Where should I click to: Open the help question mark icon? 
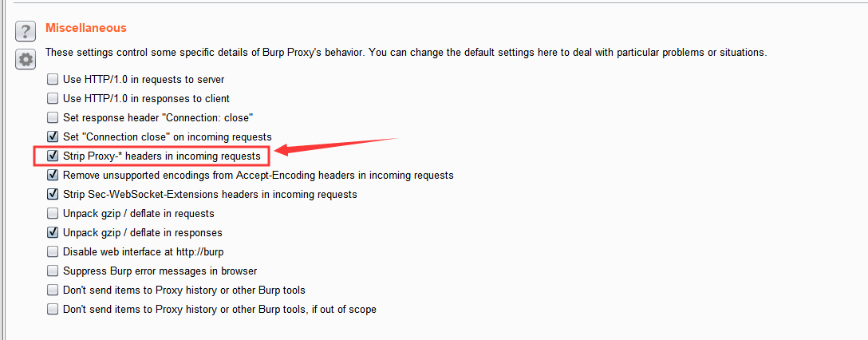coord(26,32)
